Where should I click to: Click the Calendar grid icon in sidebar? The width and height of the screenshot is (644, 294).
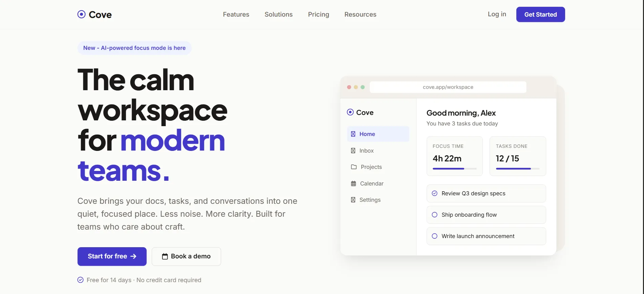pos(353,183)
